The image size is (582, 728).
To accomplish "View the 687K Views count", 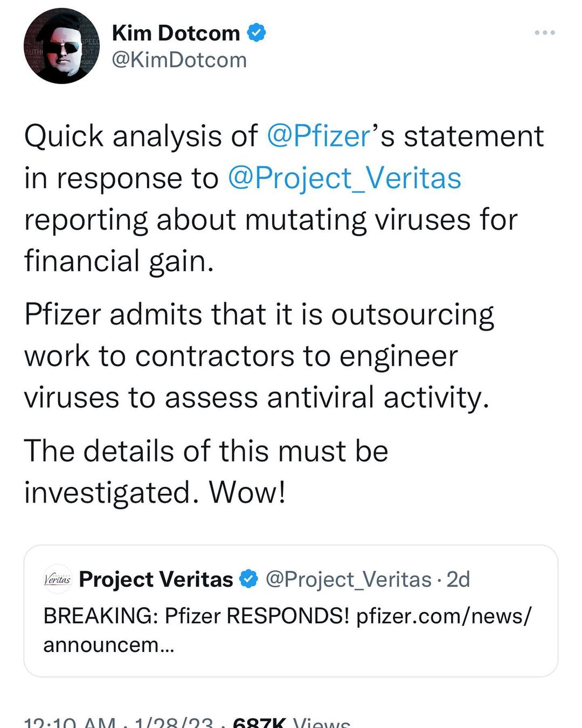I will [x=291, y=723].
